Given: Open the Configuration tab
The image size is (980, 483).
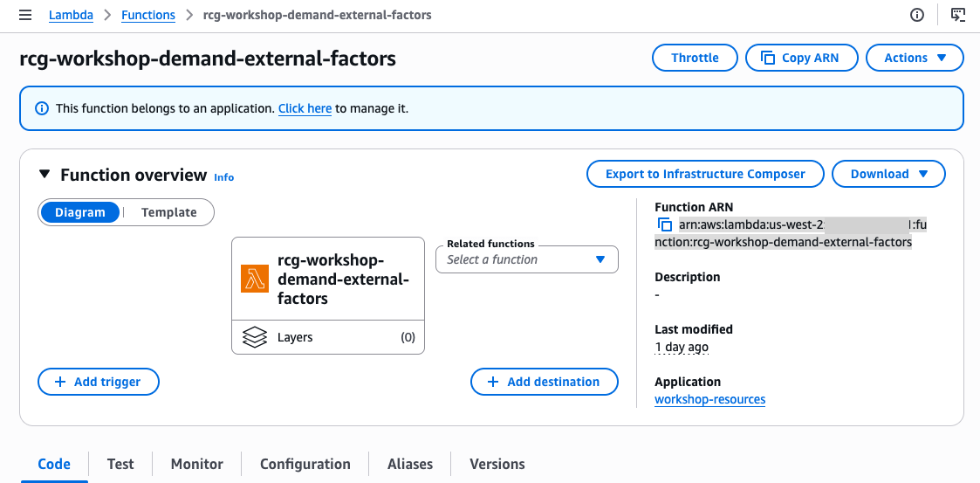Looking at the screenshot, I should click(x=305, y=465).
